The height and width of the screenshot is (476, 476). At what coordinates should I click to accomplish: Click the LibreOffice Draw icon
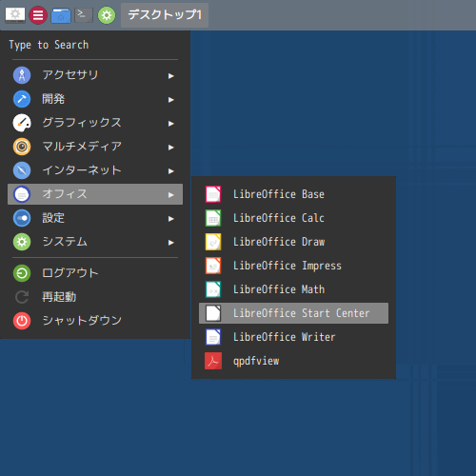click(213, 242)
